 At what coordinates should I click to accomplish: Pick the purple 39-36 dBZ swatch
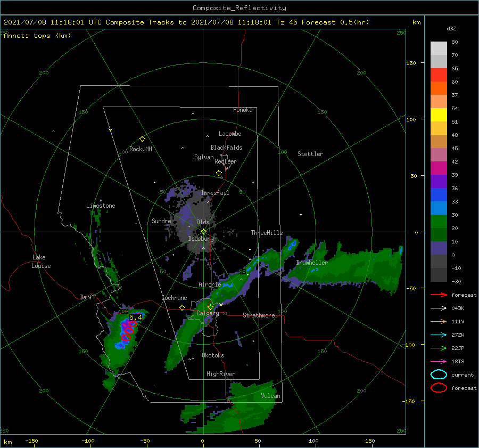point(439,181)
